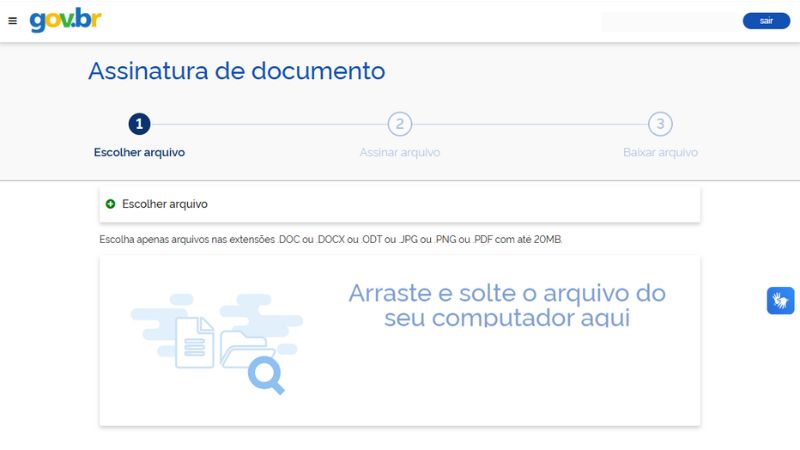Click the sair logout button

[766, 21]
